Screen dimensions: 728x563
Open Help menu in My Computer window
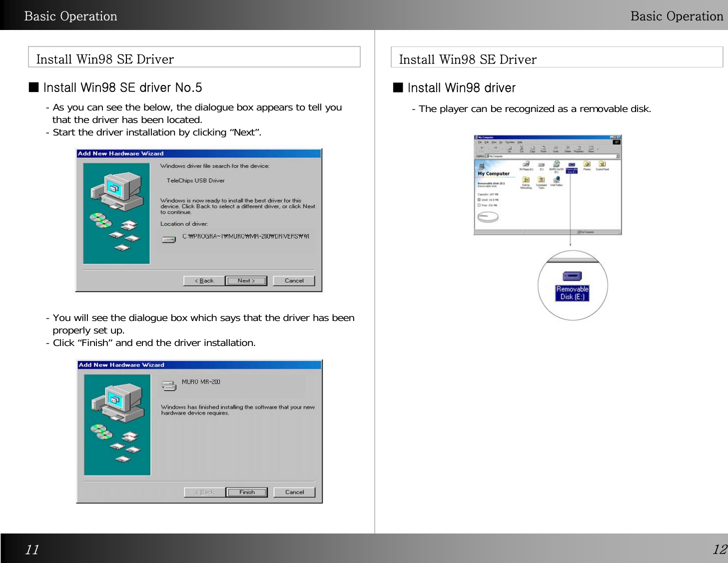click(x=520, y=142)
